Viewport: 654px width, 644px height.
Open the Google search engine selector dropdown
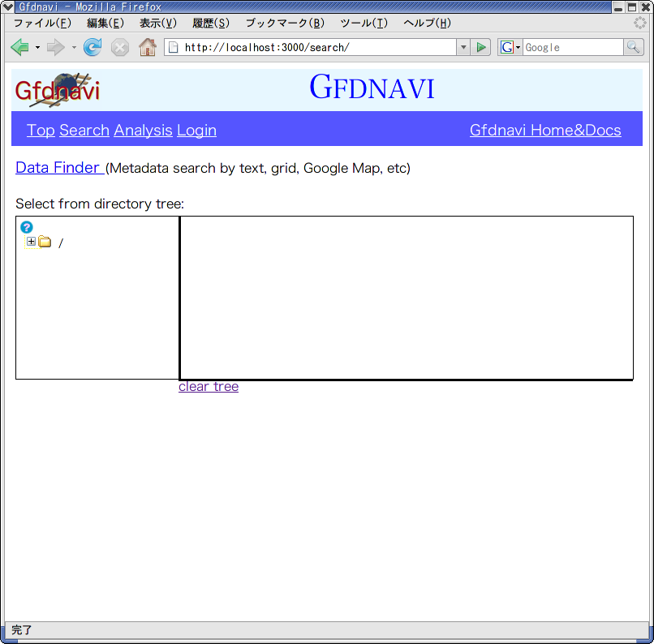pyautogui.click(x=510, y=48)
